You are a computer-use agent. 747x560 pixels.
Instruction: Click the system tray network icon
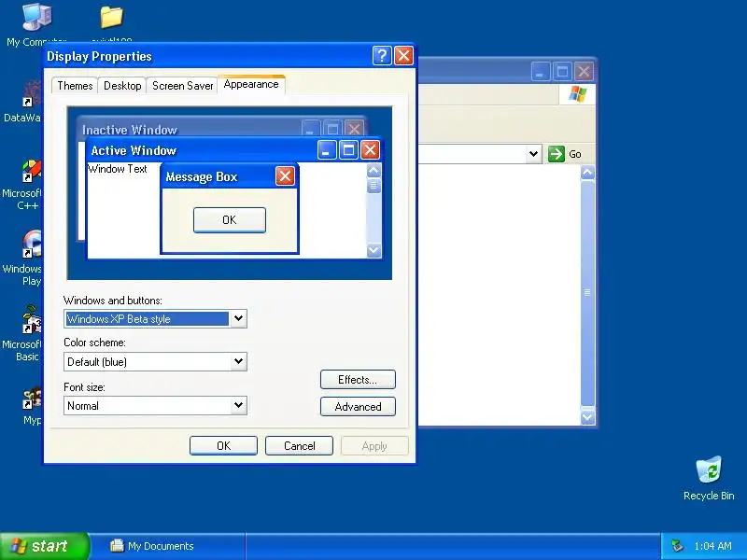click(677, 546)
